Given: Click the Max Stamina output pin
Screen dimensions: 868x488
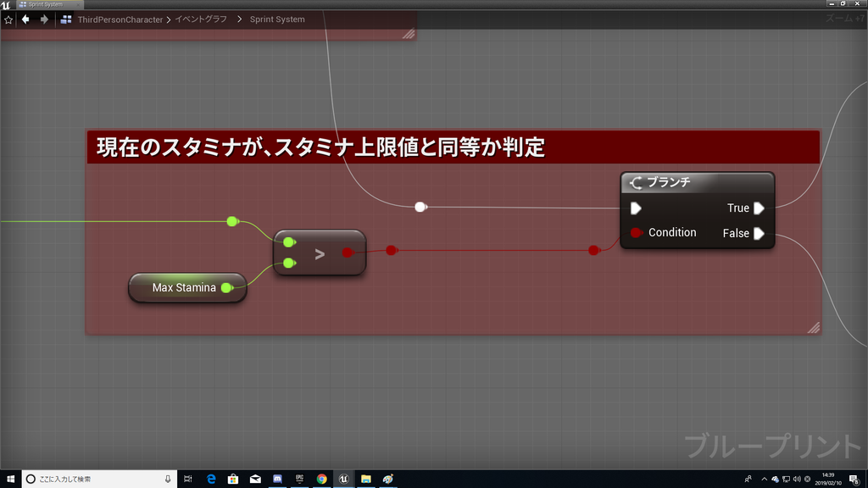Looking at the screenshot, I should coord(225,287).
